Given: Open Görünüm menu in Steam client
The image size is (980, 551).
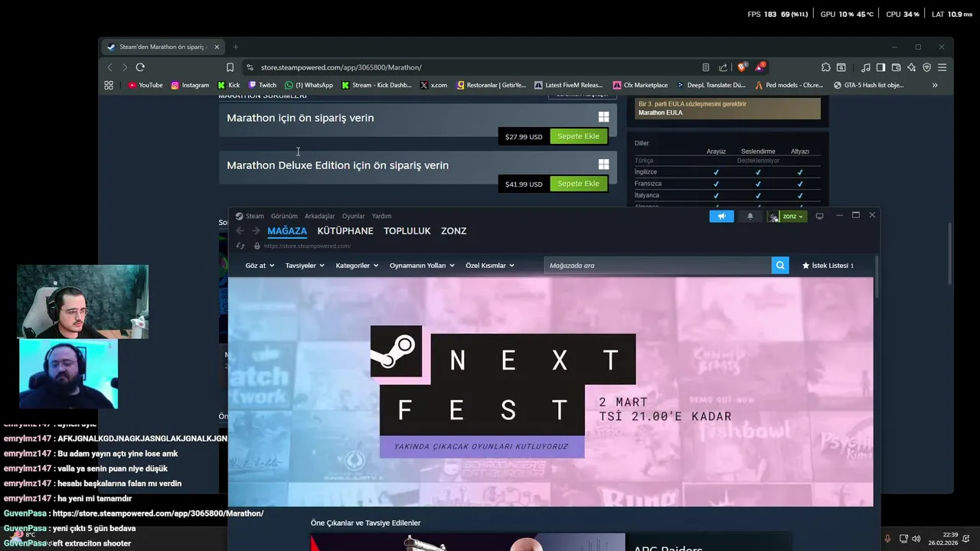Looking at the screenshot, I should click(x=284, y=216).
